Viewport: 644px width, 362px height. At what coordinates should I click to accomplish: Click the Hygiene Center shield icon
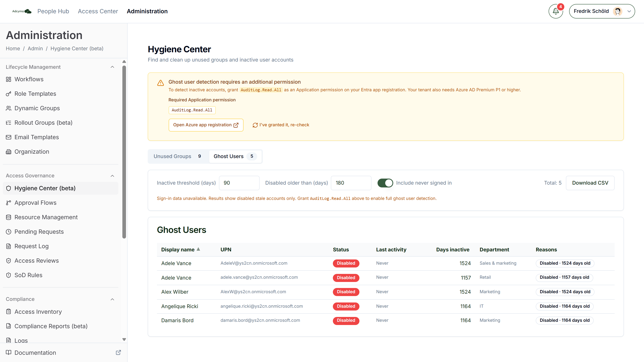click(8, 188)
